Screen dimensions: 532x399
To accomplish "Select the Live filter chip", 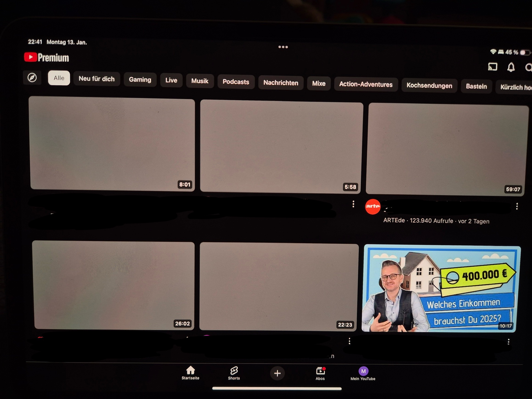I will pyautogui.click(x=171, y=80).
